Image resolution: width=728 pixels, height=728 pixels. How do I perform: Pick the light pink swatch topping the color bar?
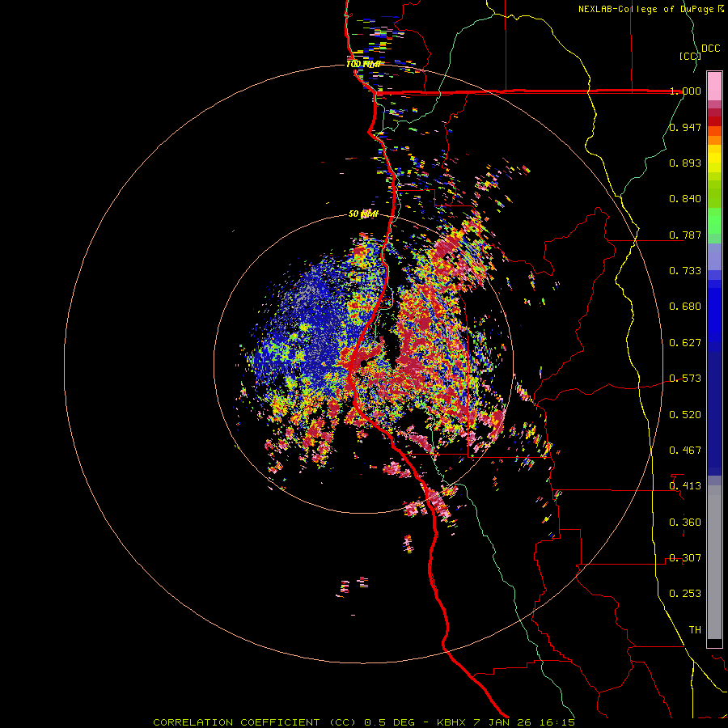tap(714, 86)
